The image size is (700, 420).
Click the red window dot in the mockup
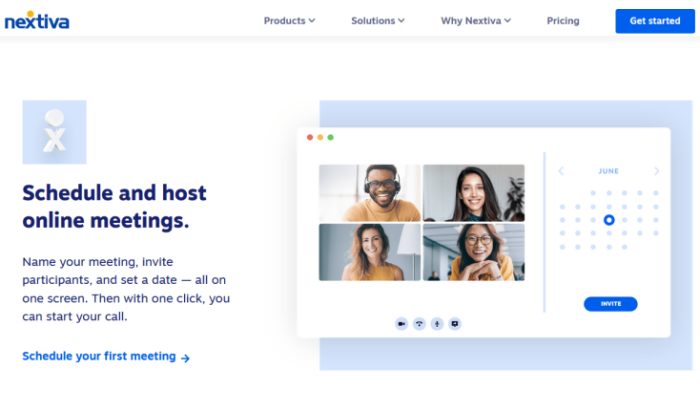pyautogui.click(x=310, y=137)
